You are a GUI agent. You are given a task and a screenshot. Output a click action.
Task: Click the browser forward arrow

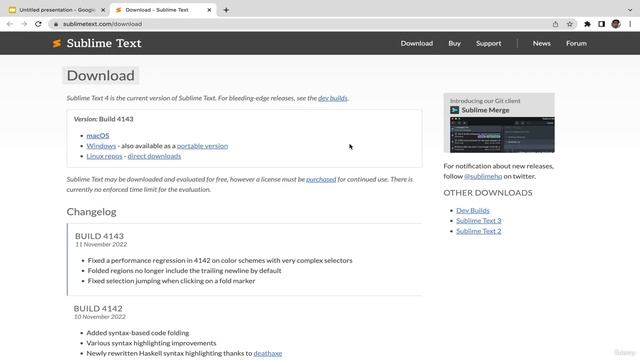(24, 24)
